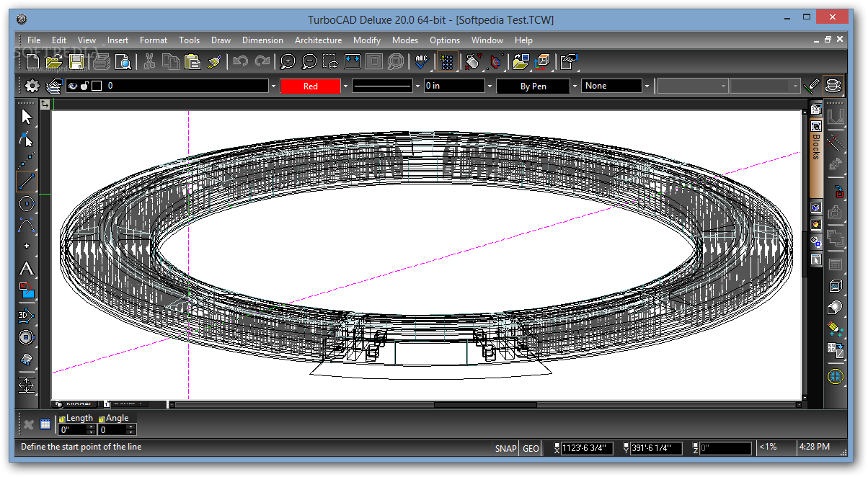Open the Help menu
This screenshot has height=477, width=868.
(x=524, y=40)
